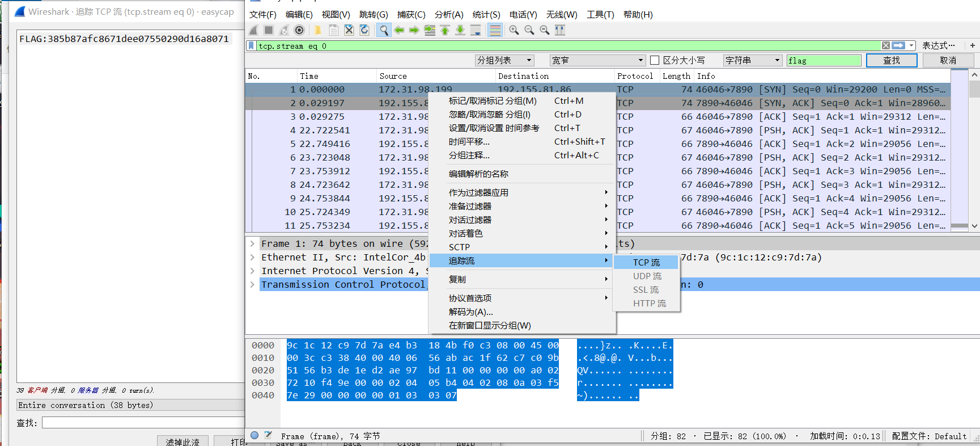This screenshot has width=980, height=446.
Task: Toggle auto-scroll during live capture icon
Action: coord(476,30)
